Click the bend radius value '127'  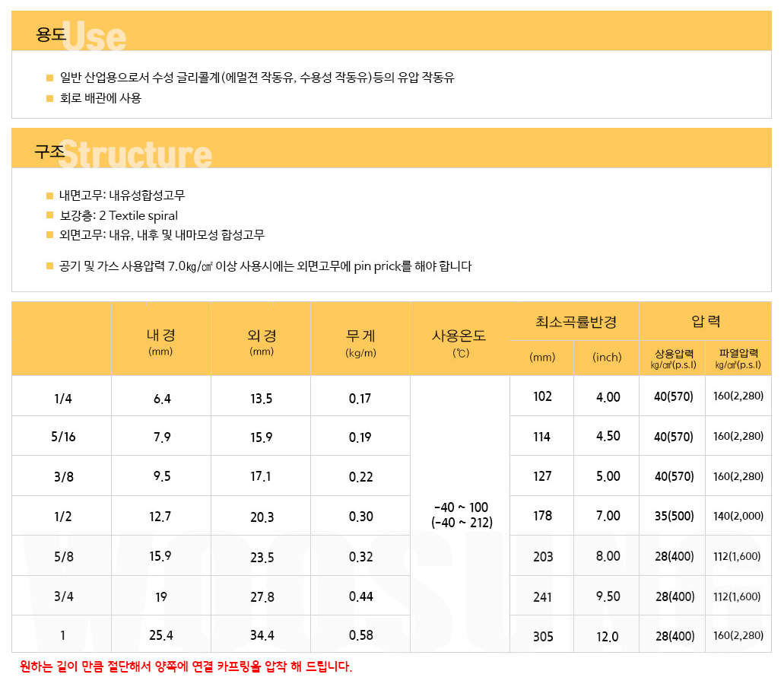click(x=542, y=475)
